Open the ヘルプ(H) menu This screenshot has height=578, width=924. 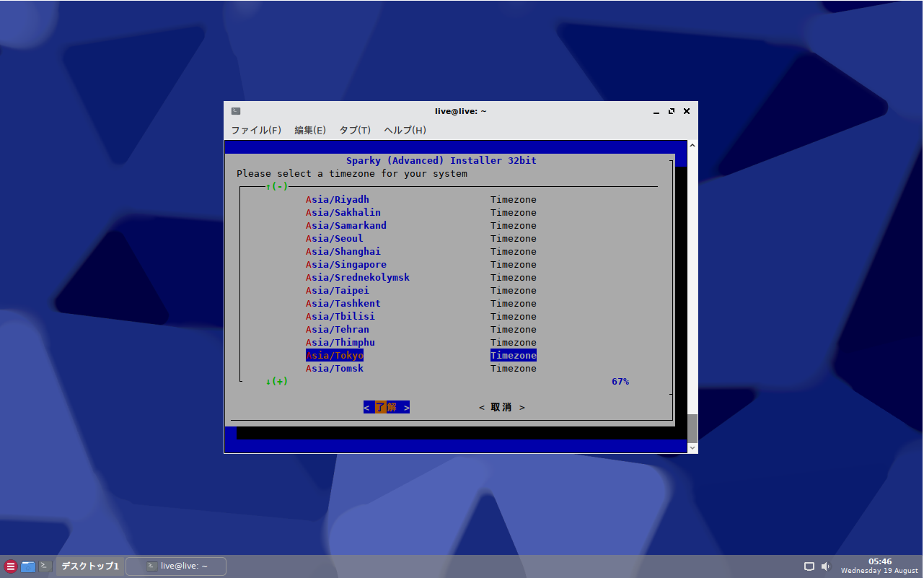coord(405,130)
